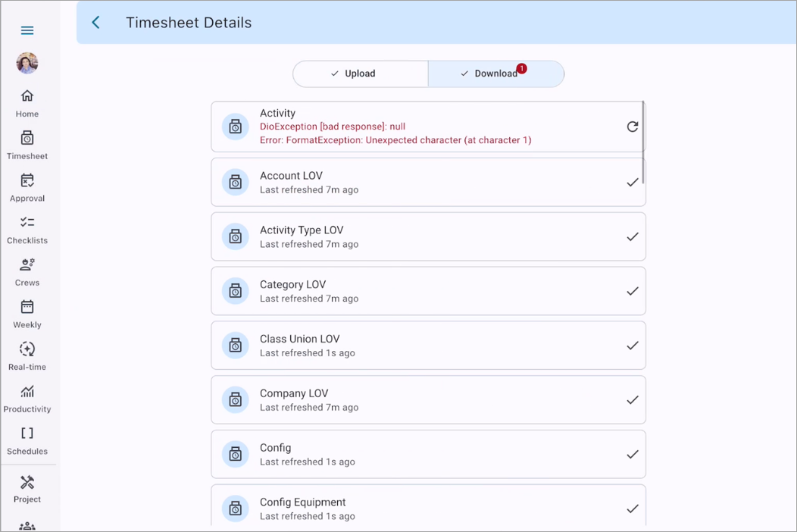
Task: Switch to the Upload tab
Action: [x=361, y=74]
